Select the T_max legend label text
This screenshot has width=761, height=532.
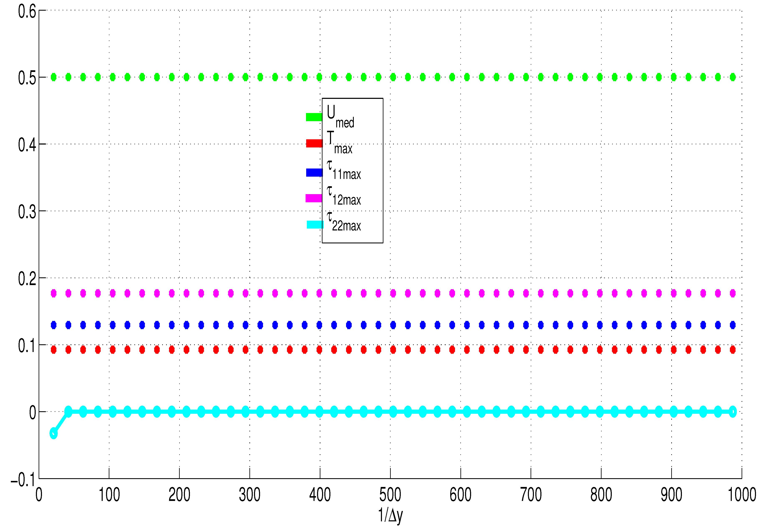339,142
